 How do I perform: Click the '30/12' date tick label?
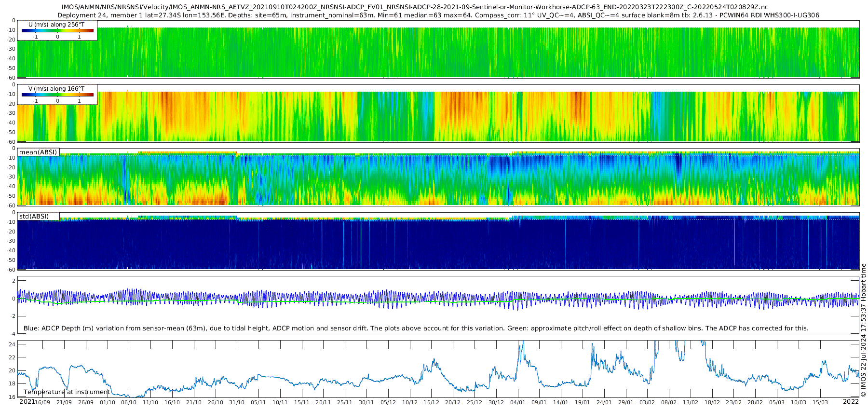coord(496,402)
